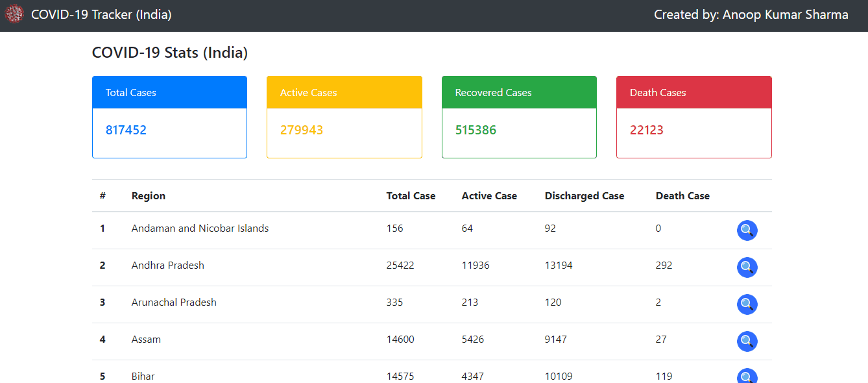The height and width of the screenshot is (383, 868).
Task: Click Assam discharged case value 9147
Action: click(x=556, y=340)
